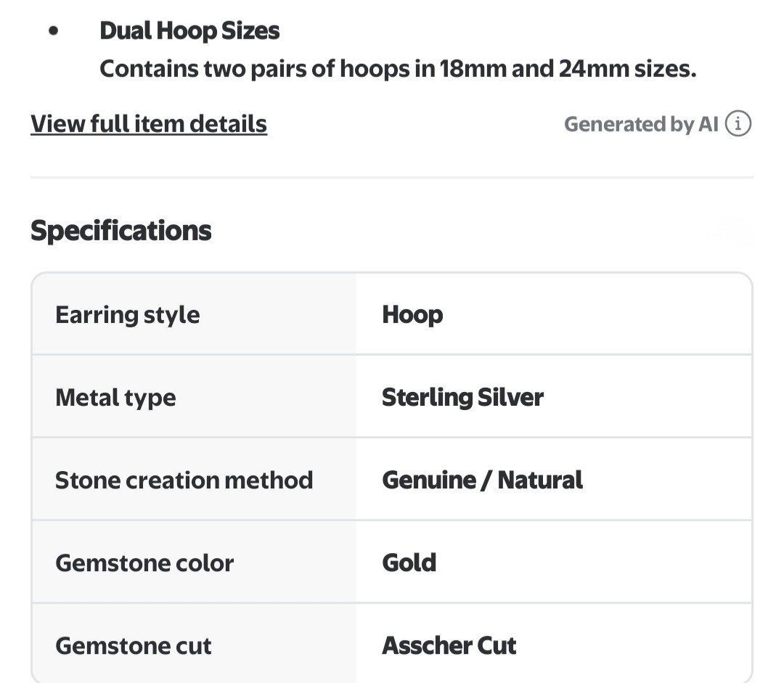Viewport: 784px width, 683px height.
Task: Click the divider line above Specifications
Action: 392,177
